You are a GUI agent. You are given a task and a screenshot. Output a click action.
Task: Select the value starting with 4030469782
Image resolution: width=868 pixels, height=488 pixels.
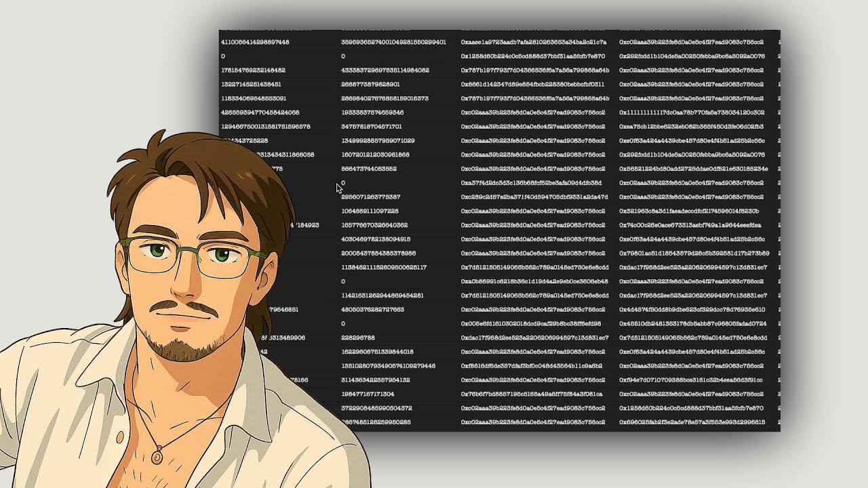coord(376,239)
